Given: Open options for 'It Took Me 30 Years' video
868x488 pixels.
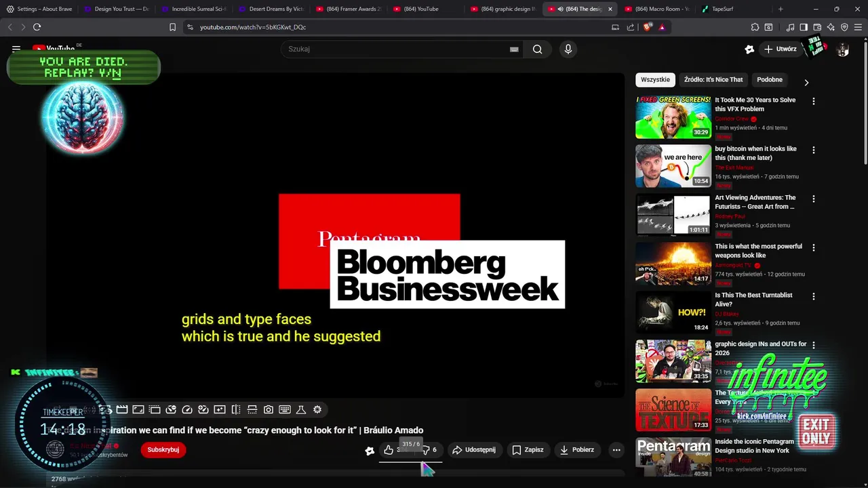Looking at the screenshot, I should tap(814, 101).
